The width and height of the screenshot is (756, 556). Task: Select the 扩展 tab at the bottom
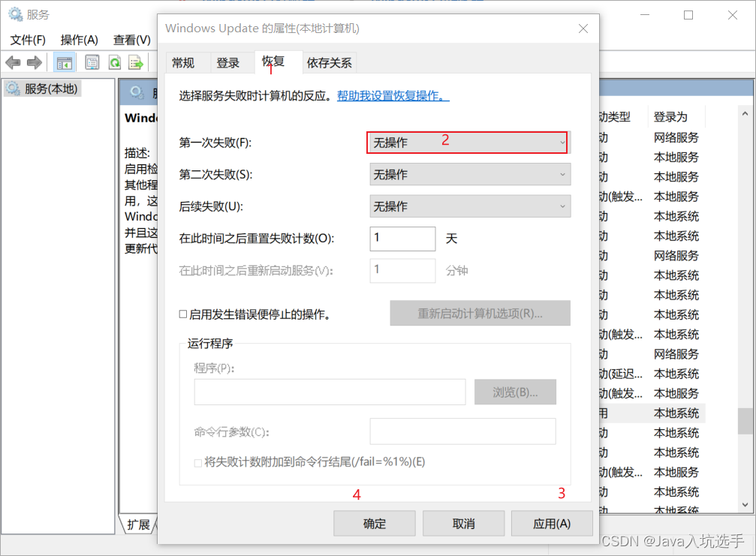138,524
